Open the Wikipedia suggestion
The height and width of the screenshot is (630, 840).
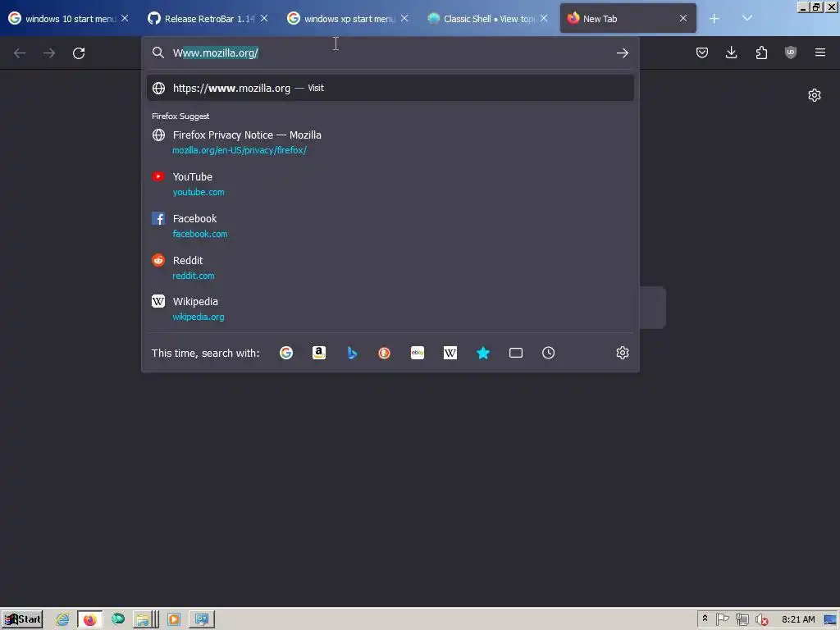[390, 308]
